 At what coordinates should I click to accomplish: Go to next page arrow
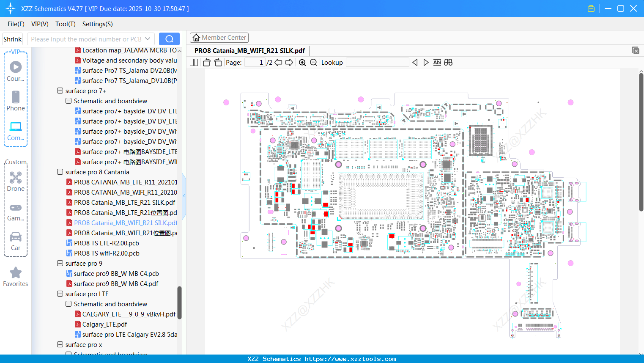[289, 63]
